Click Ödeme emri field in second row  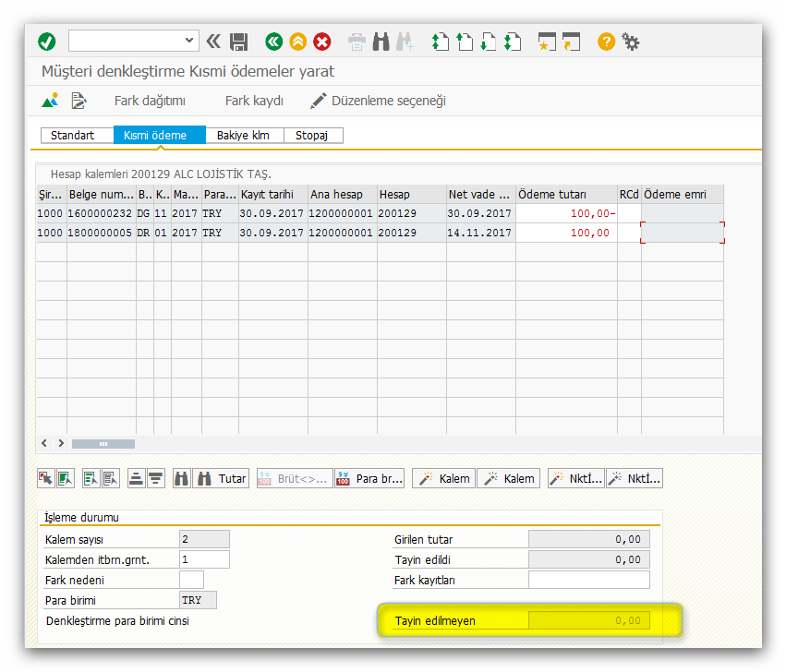click(683, 233)
